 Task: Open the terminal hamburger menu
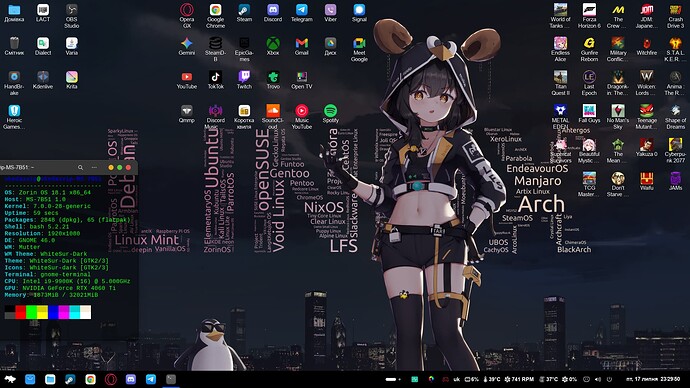tap(94, 167)
